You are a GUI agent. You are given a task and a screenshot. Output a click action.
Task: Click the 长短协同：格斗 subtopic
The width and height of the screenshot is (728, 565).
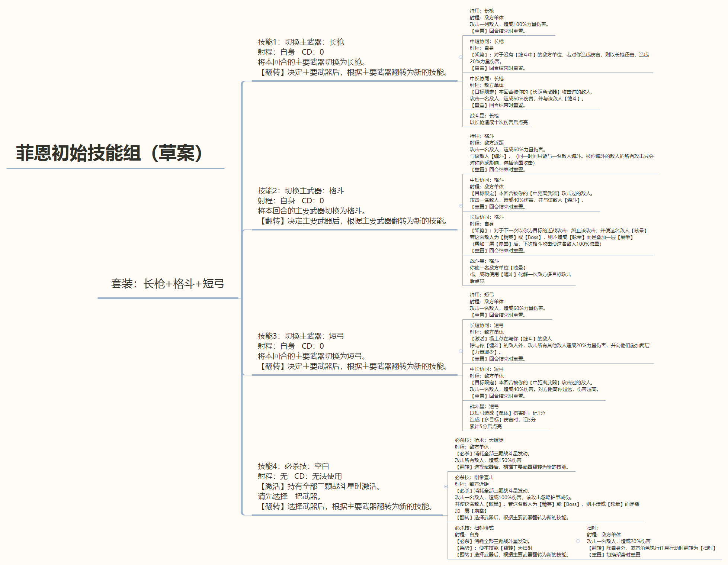(558, 234)
